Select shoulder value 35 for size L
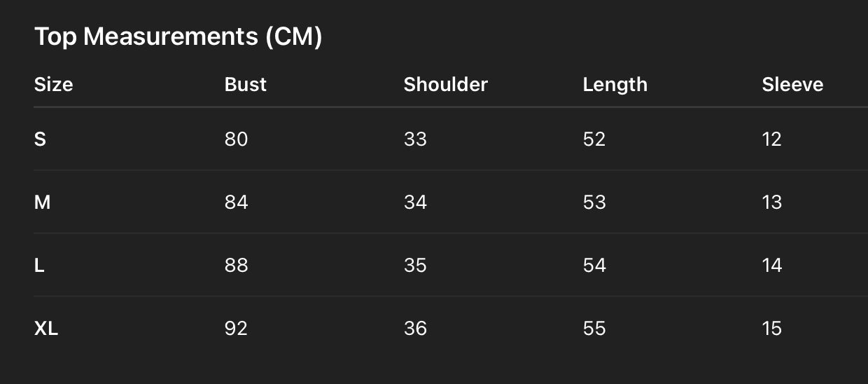The height and width of the screenshot is (384, 868). pos(415,266)
